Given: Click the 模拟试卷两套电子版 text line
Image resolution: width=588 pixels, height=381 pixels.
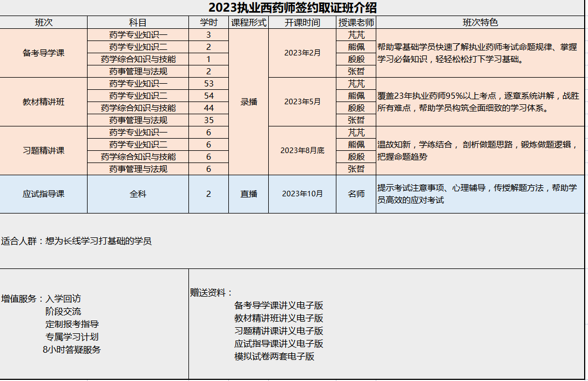Looking at the screenshot, I should pos(274,357).
